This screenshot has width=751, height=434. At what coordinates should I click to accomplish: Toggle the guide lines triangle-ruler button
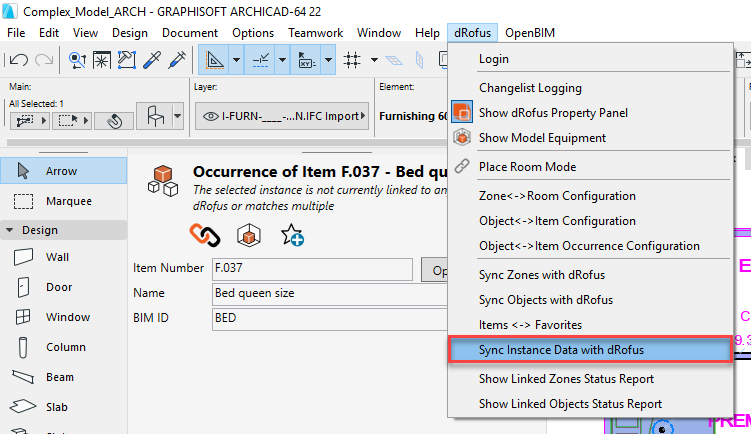coord(213,60)
